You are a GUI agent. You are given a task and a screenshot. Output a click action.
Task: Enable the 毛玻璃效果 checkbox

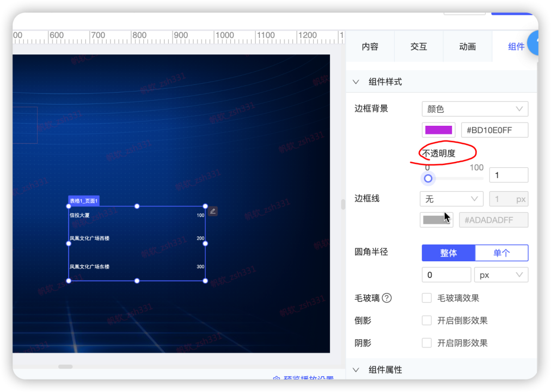[x=427, y=298]
